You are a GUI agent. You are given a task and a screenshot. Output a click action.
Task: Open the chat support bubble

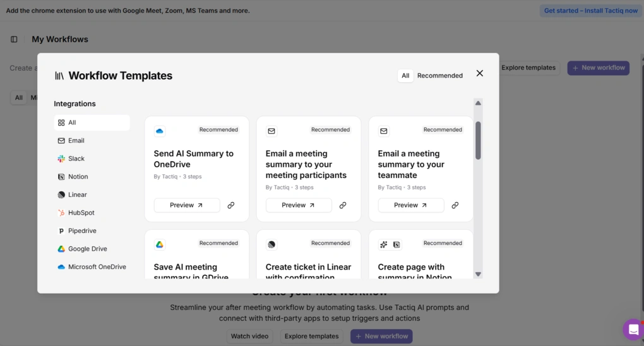click(x=633, y=329)
